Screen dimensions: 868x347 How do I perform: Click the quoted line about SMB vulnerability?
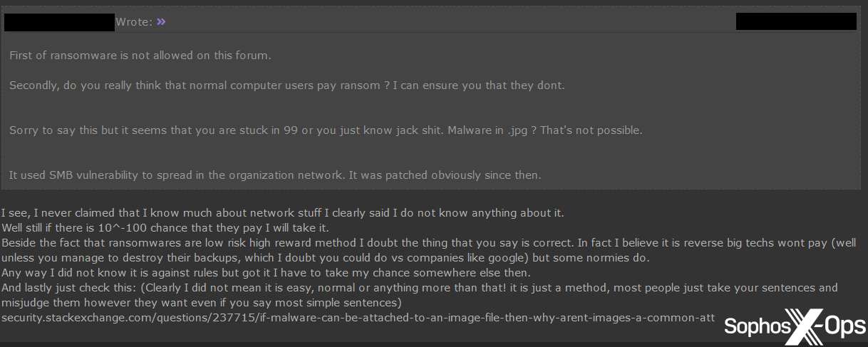tap(275, 175)
